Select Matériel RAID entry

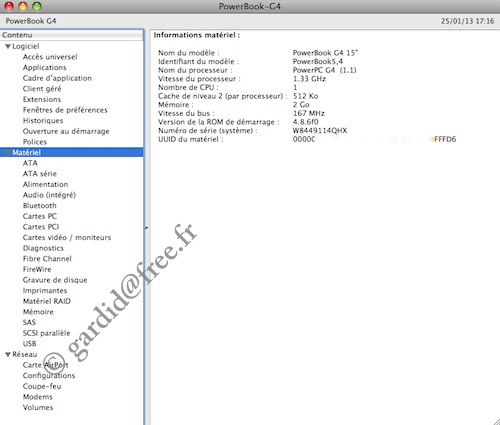47,301
